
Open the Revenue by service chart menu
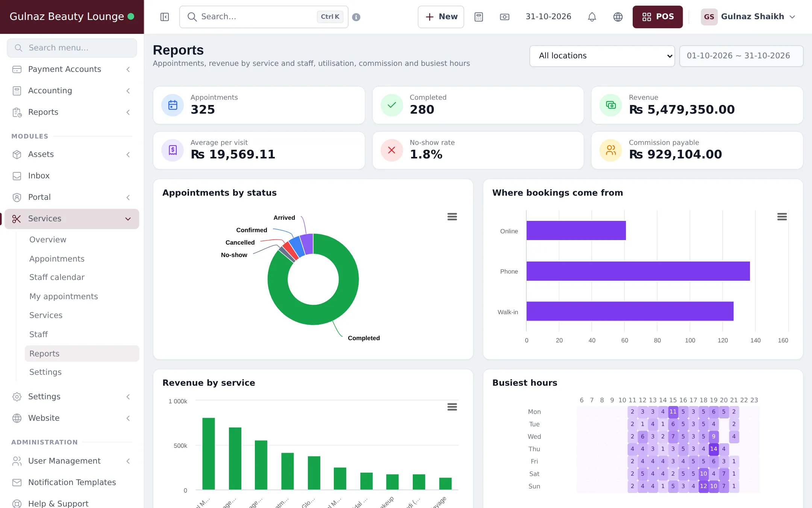tap(452, 407)
